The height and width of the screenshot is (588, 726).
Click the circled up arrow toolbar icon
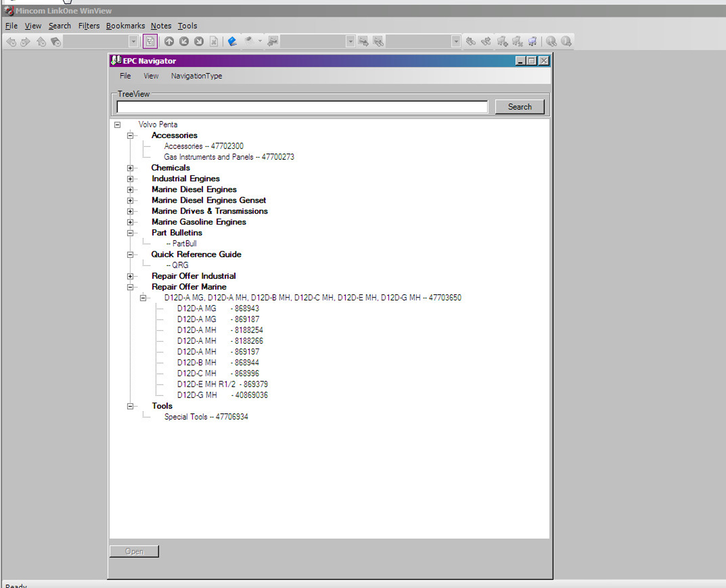pyautogui.click(x=169, y=42)
